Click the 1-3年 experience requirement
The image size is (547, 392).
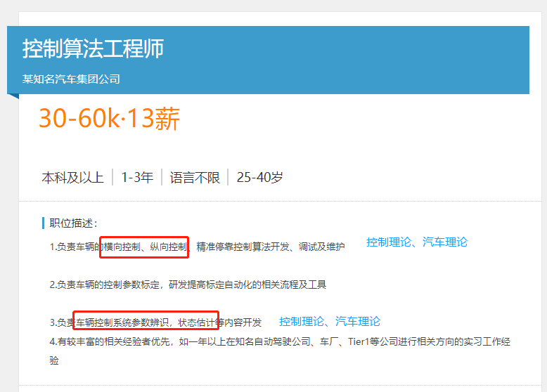click(137, 177)
